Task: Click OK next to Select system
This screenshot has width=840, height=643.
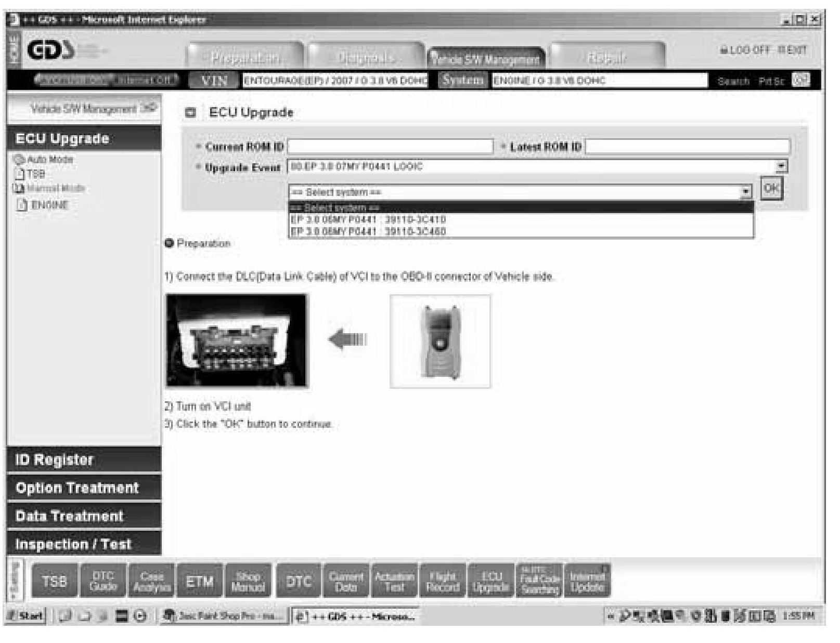Action: pyautogui.click(x=771, y=188)
